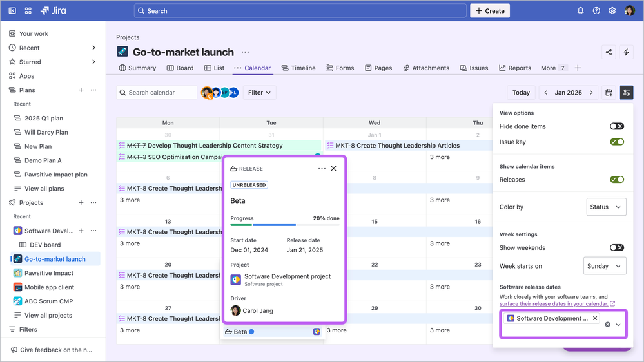The width and height of the screenshot is (644, 362).
Task: Open MKT-7 Develop Thought Leadership Content Strategy
Action: [x=219, y=146]
